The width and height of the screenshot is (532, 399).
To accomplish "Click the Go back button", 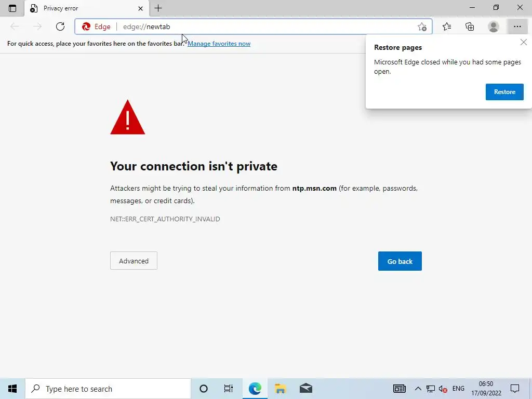I will 400,261.
